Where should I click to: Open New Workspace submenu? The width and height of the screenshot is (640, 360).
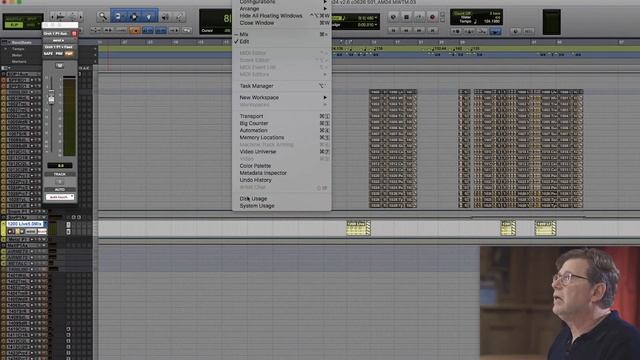click(x=282, y=98)
